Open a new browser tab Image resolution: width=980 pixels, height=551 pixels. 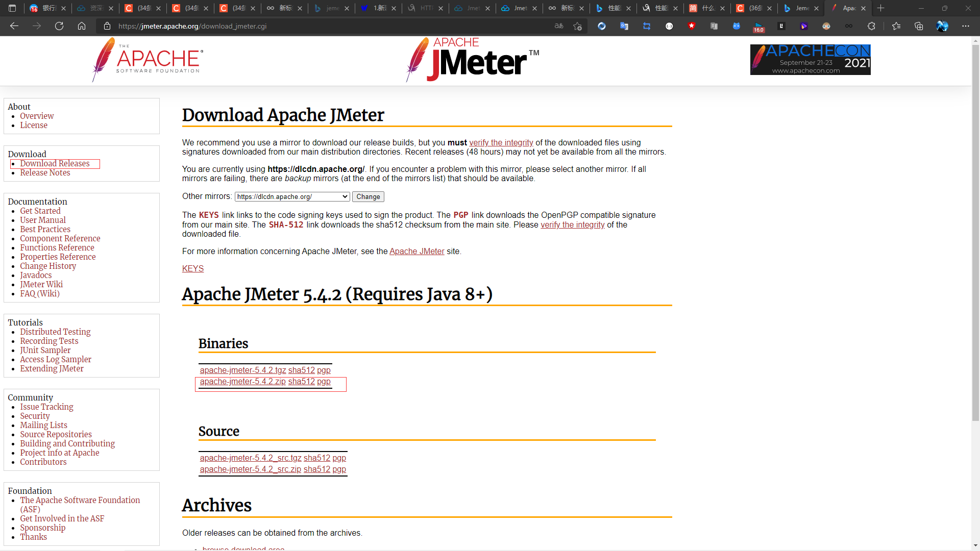coord(880,8)
